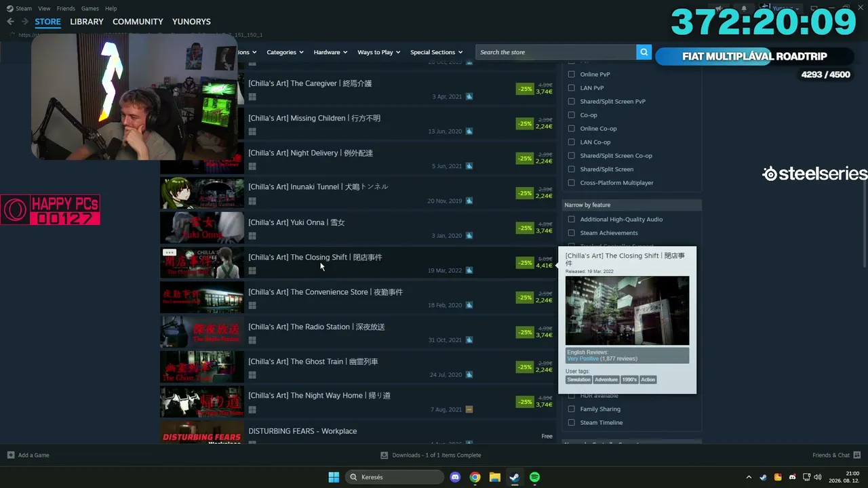Viewport: 868px width, 488px height.
Task: Click review icon on The Convenience Store row
Action: pyautogui.click(x=469, y=305)
